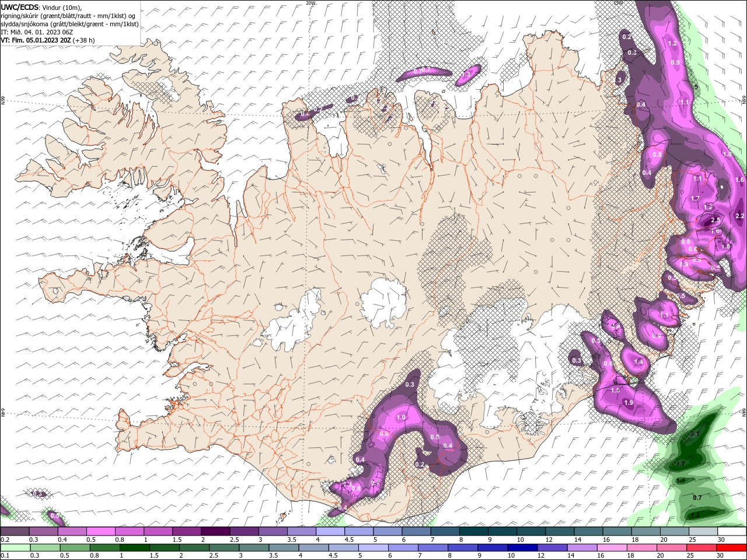Image resolution: width=747 pixels, height=560 pixels.
Task: Click the 2.2 value at the right map edge
Action: (741, 216)
